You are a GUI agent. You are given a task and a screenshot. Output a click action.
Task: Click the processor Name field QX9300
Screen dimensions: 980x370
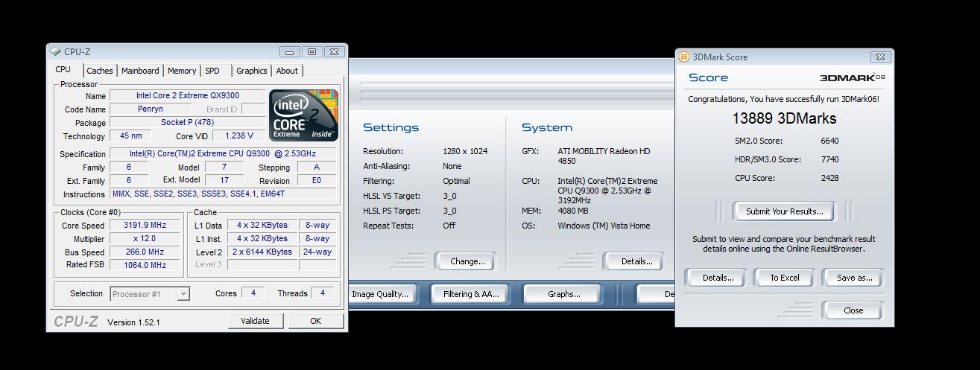click(187, 95)
